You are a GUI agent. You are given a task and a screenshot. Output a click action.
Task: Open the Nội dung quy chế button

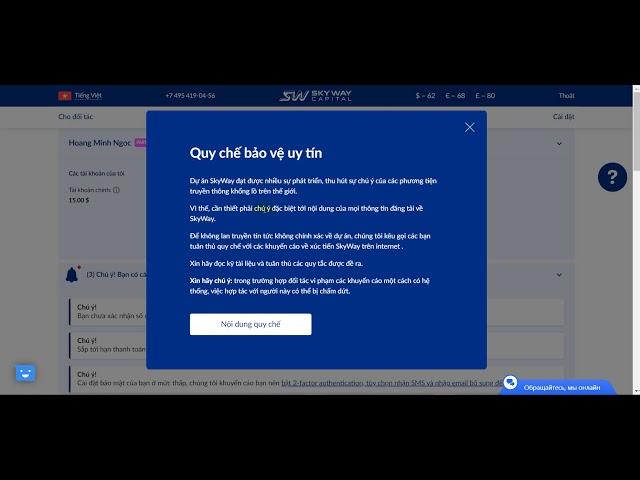click(251, 324)
